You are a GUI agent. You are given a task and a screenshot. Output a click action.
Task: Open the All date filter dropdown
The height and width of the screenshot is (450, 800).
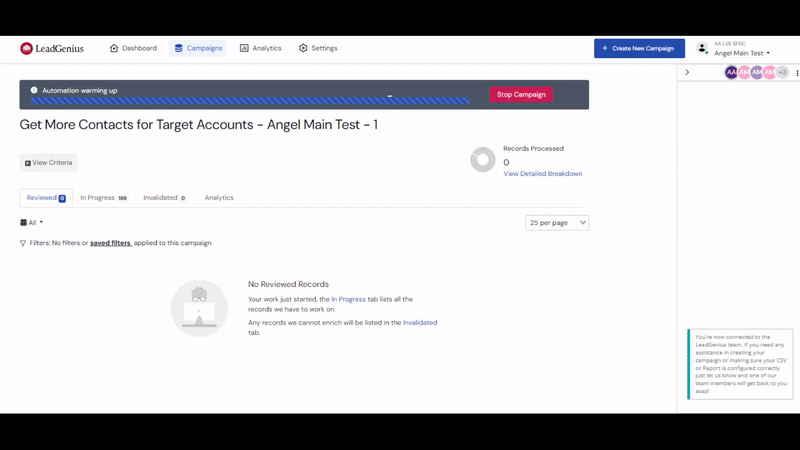pyautogui.click(x=32, y=222)
